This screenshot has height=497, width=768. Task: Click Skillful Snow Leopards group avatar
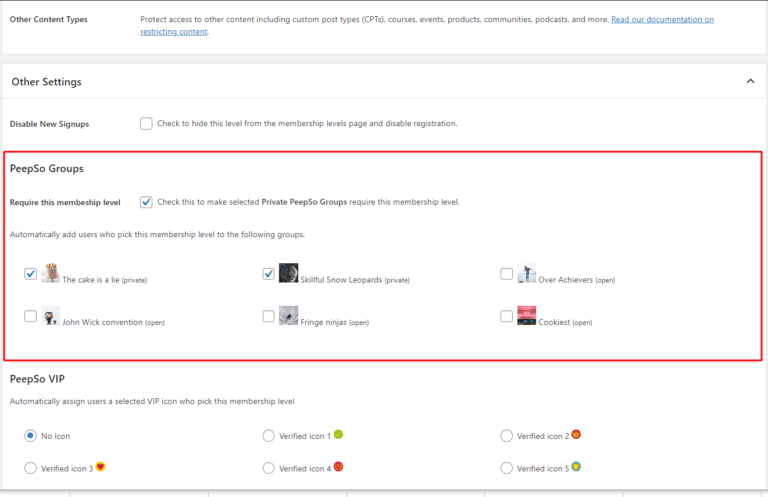tap(288, 273)
